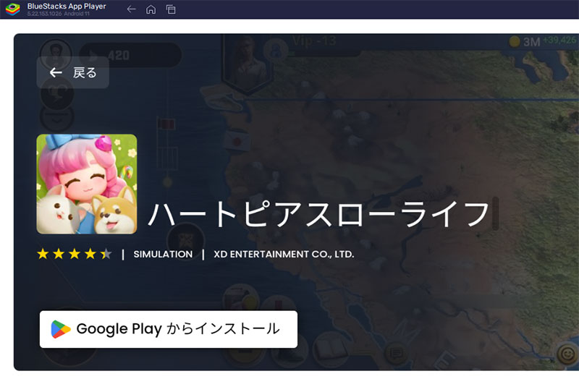Open the SIMULATION category link

(x=163, y=254)
